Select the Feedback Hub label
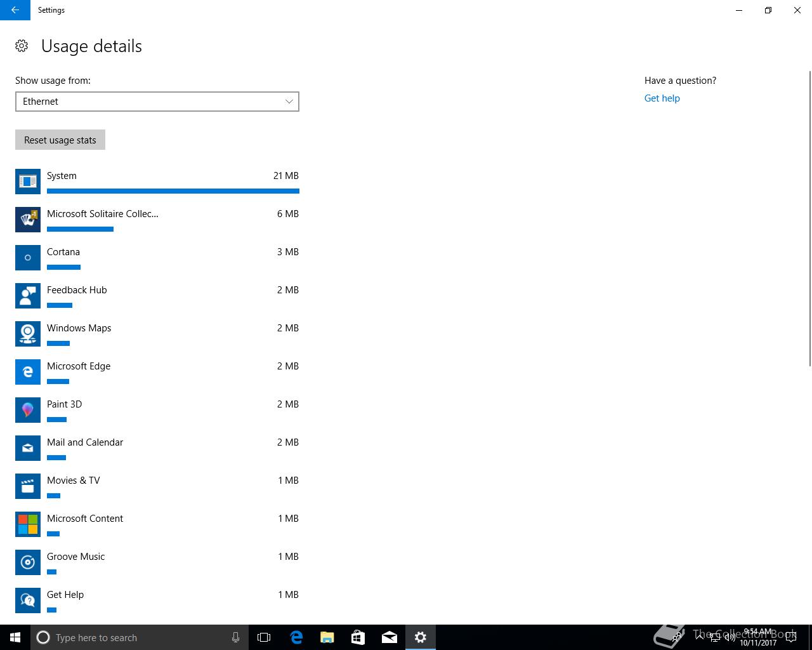This screenshot has height=650, width=812. (x=77, y=290)
